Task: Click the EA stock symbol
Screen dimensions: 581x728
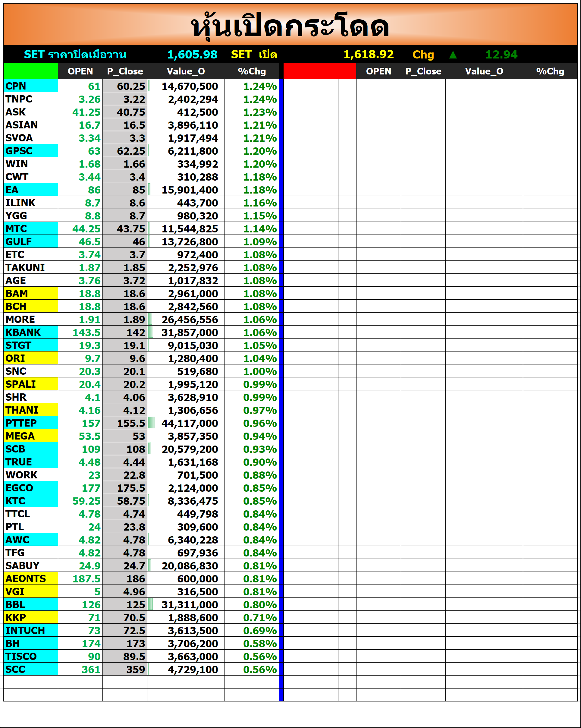Action: point(31,189)
